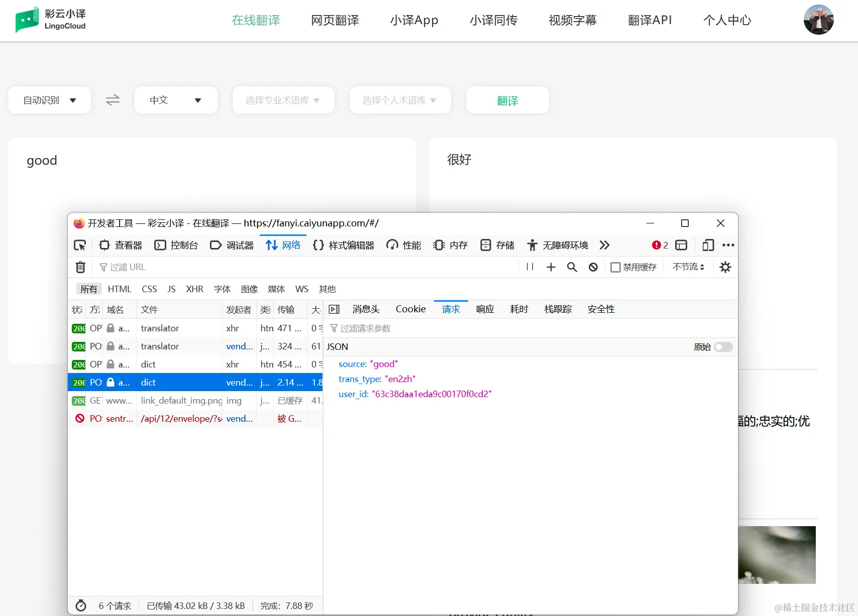Pause network recording
Image resolution: width=858 pixels, height=616 pixels.
pyautogui.click(x=530, y=267)
